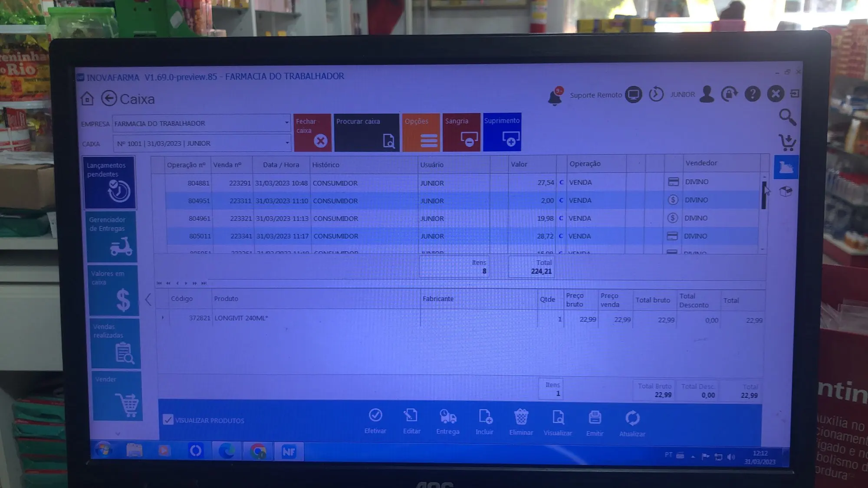
Task: Click the home icon beside Caixa
Action: (x=87, y=99)
